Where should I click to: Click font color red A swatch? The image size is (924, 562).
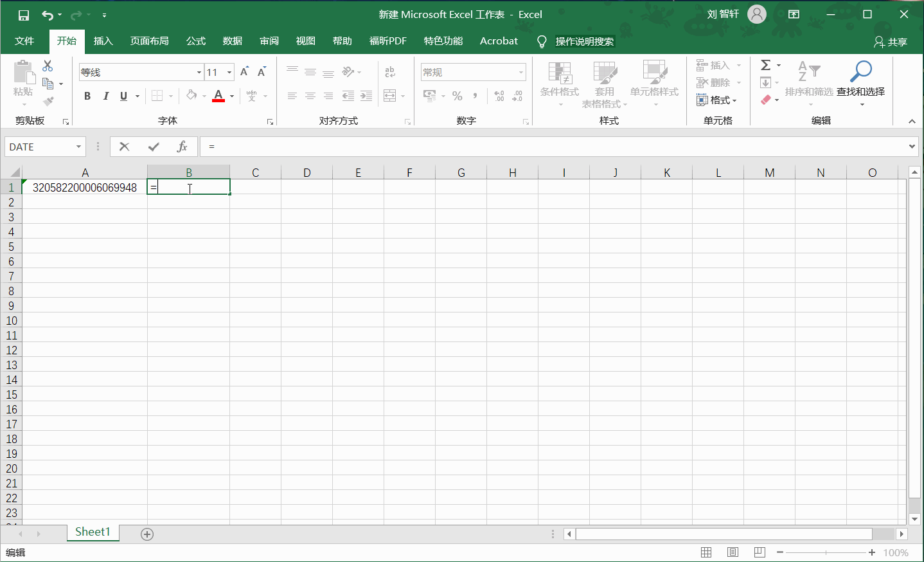(x=218, y=96)
